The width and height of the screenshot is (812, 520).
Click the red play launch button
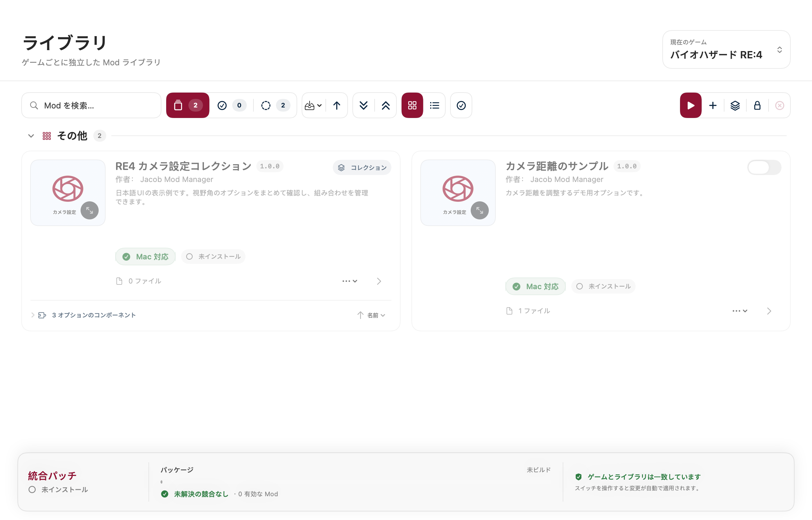coord(691,105)
